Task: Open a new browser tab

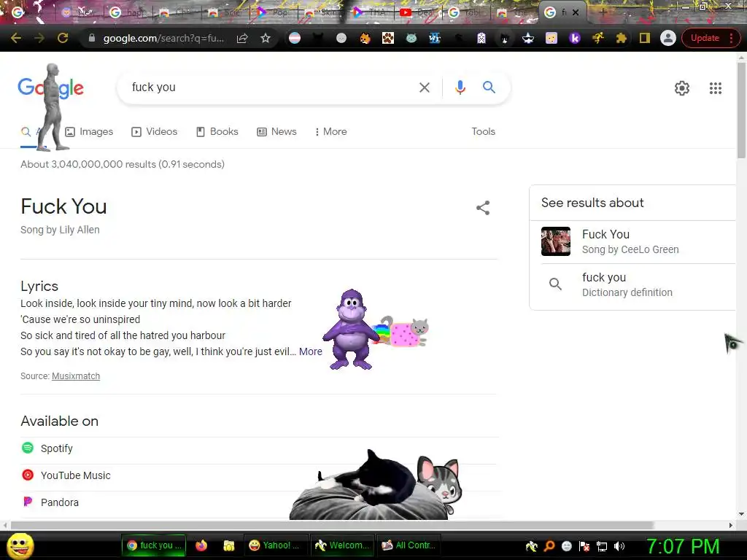Action: [603, 13]
